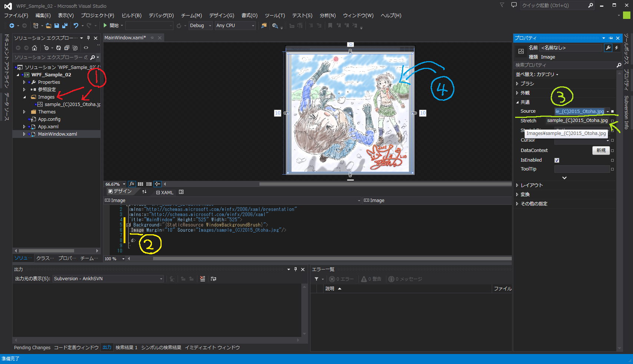
Task: Uncheck the IsEnabled checkbox
Action: (557, 160)
